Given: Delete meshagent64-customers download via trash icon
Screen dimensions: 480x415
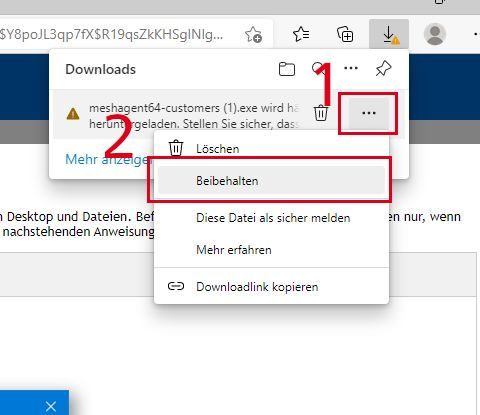Looking at the screenshot, I should click(321, 113).
